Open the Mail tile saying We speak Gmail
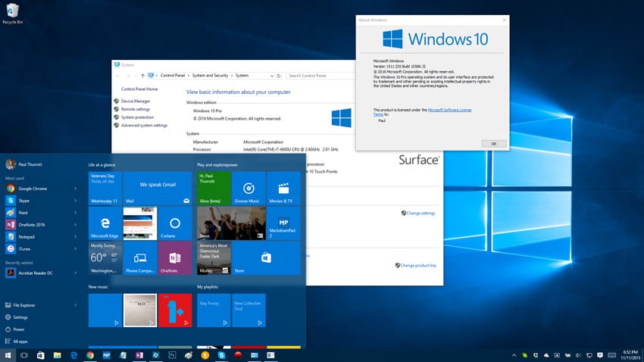644x362 pixels. tap(158, 189)
